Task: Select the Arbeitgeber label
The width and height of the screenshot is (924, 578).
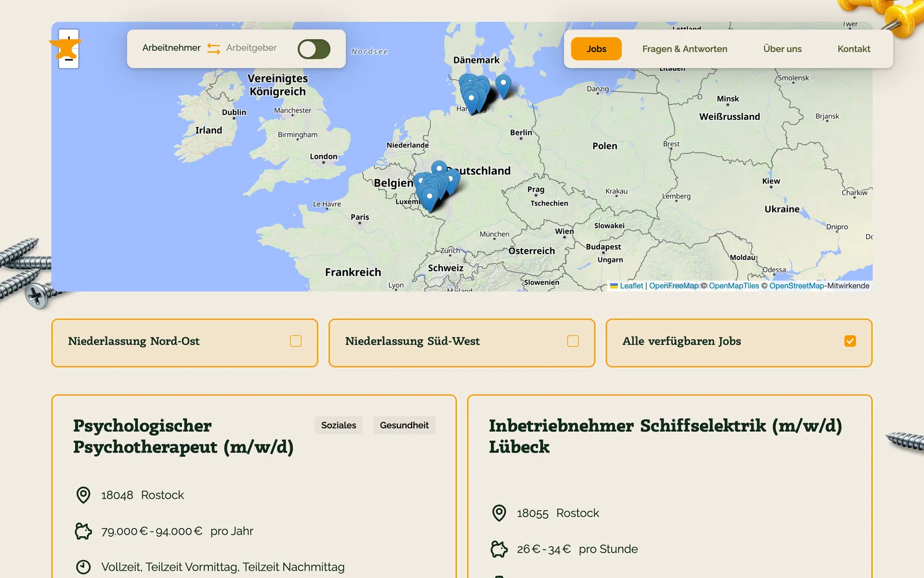Action: pos(251,48)
